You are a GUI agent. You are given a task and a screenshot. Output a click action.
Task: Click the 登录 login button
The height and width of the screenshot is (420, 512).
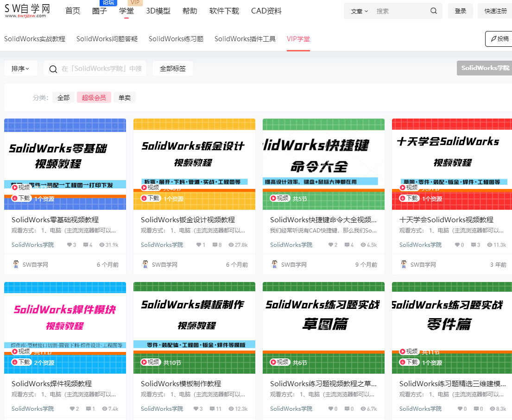[x=460, y=11]
